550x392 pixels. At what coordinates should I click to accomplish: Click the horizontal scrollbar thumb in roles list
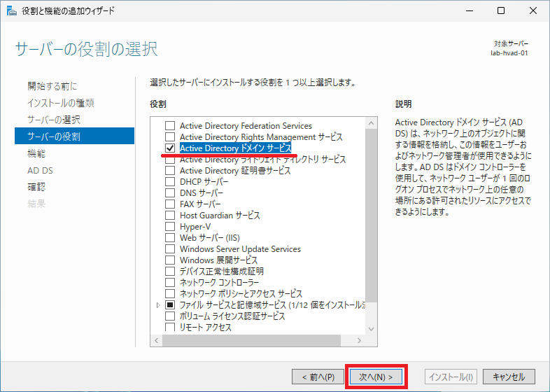point(251,340)
